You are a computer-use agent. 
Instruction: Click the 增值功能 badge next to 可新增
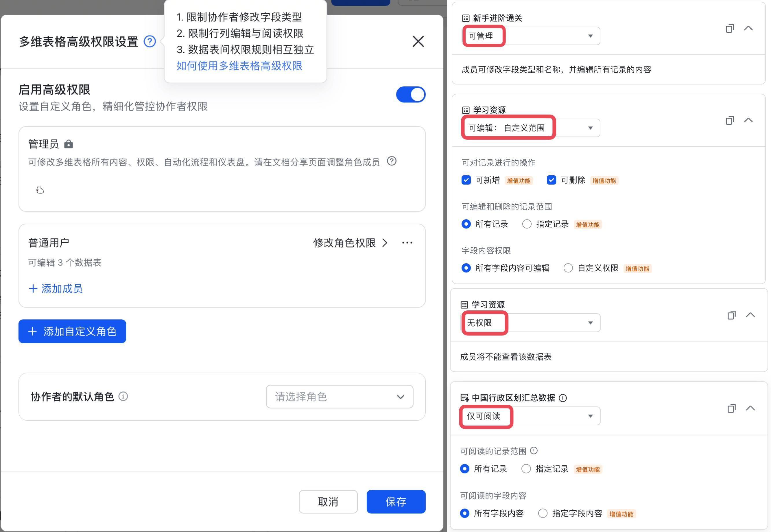519,181
